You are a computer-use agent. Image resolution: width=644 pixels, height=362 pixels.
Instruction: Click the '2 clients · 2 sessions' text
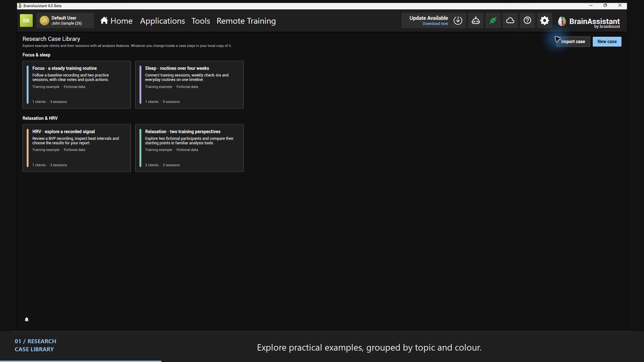[162, 165]
